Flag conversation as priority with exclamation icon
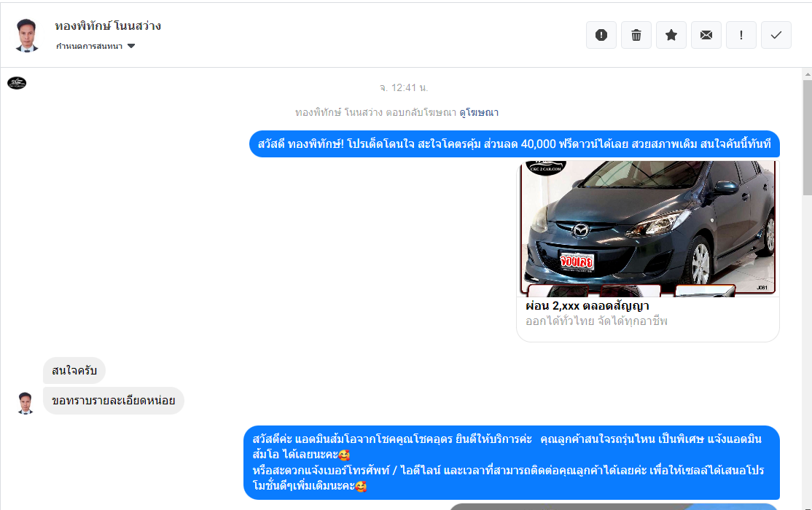The height and width of the screenshot is (510, 812). coord(741,35)
